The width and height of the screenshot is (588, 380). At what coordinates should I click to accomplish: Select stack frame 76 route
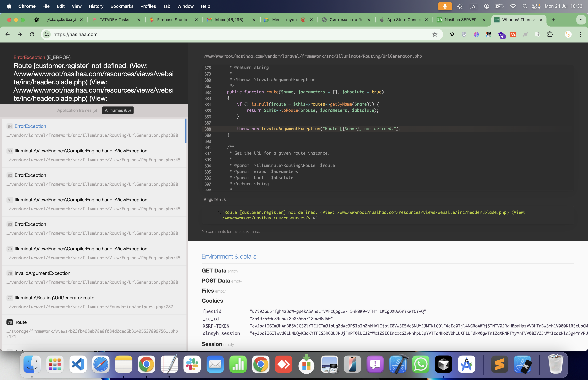pyautogui.click(x=94, y=329)
